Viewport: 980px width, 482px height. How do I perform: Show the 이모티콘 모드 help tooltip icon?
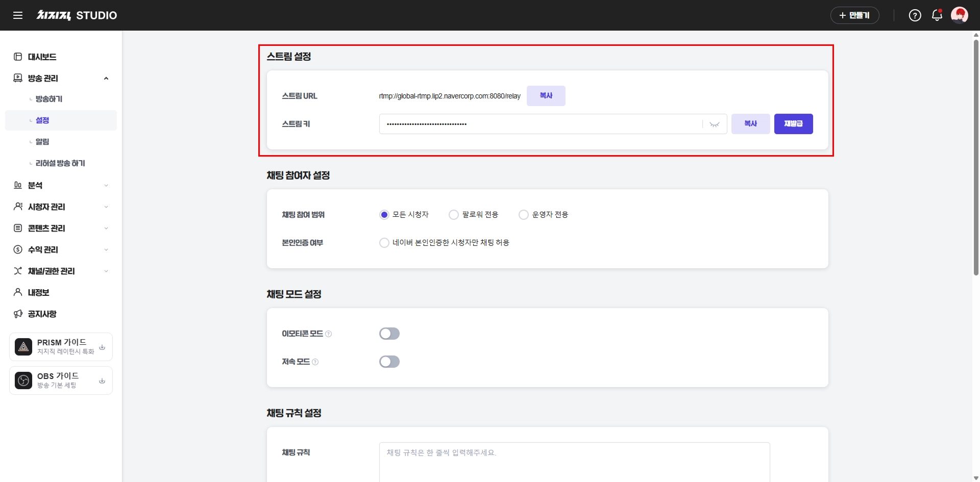(x=329, y=334)
